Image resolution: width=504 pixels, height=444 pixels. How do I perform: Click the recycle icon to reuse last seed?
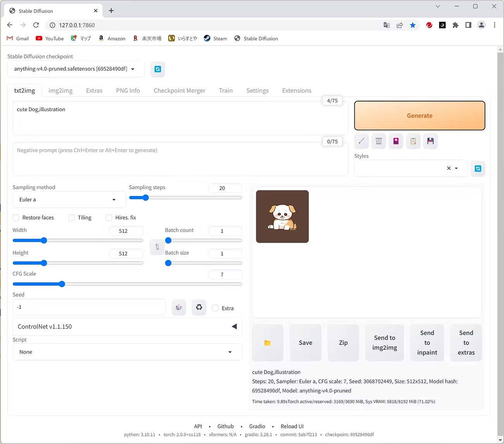point(199,308)
